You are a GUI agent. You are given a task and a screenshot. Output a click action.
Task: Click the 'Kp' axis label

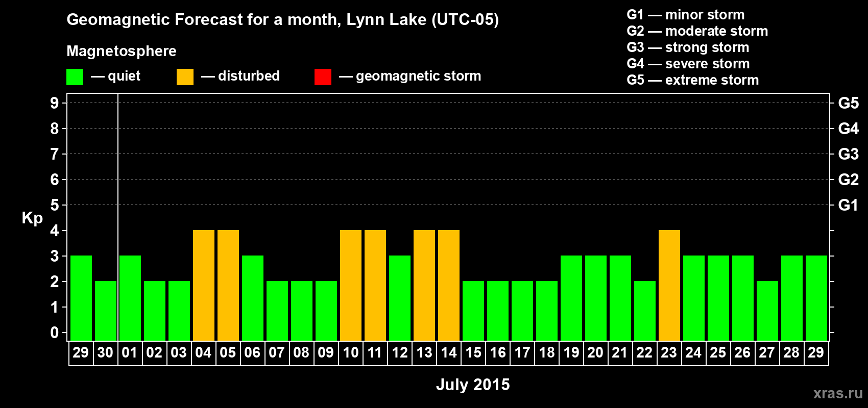pyautogui.click(x=32, y=218)
